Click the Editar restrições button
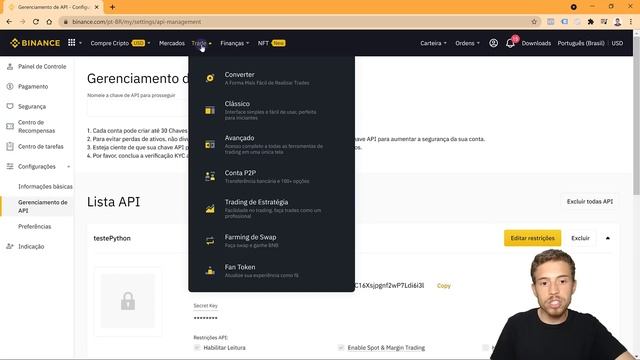Screen dimensions: 640x360 pos(532,238)
